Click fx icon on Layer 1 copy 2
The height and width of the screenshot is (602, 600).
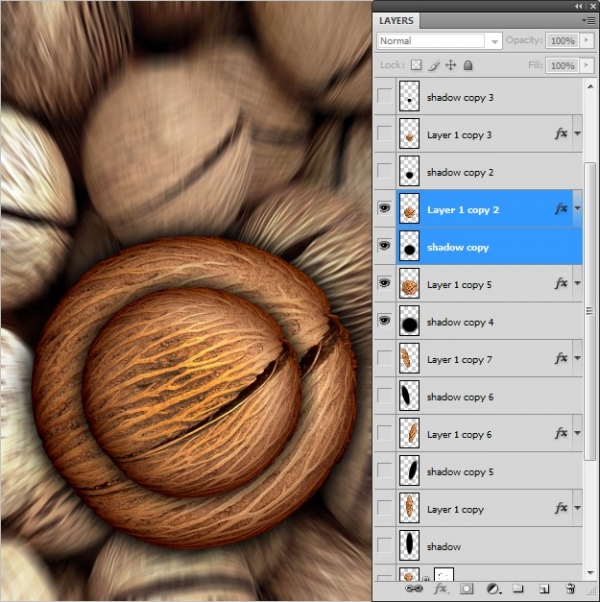tap(561, 208)
